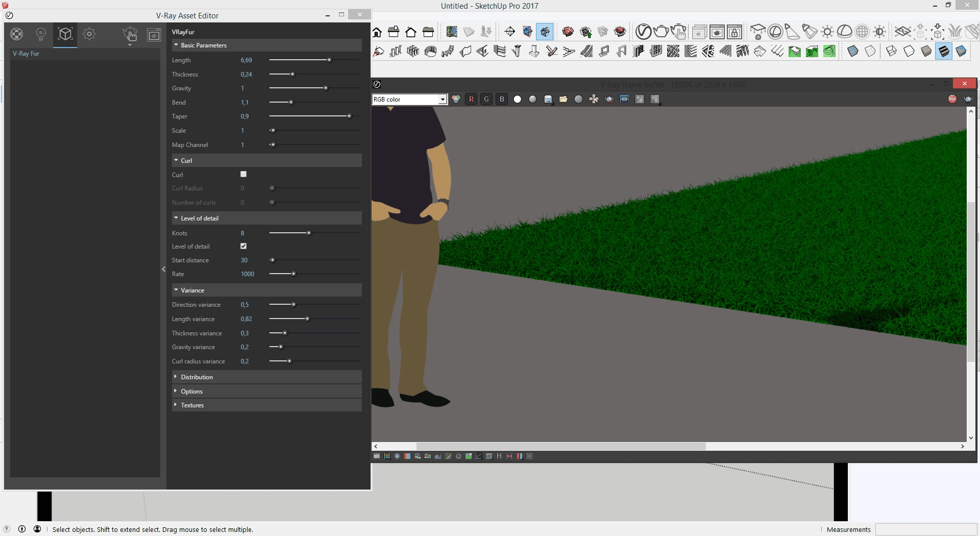The height and width of the screenshot is (536, 980).
Task: Click the geo-location status bar icon
Action: [7, 529]
